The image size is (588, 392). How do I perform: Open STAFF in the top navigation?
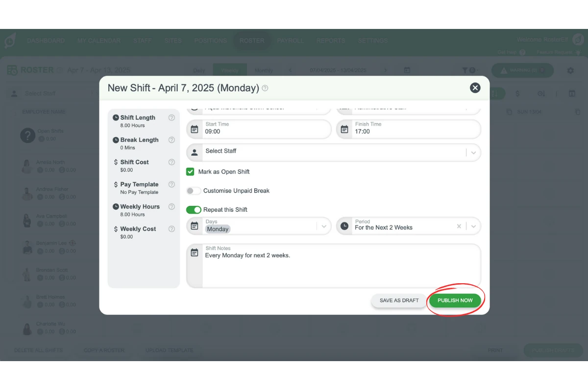143,41
